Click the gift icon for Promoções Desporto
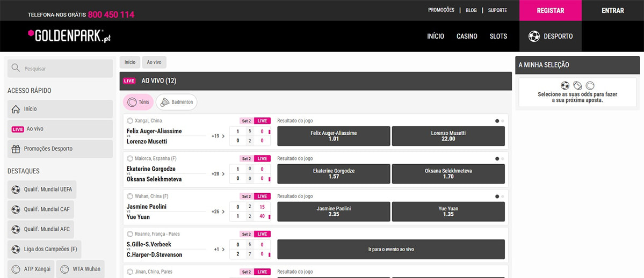 pyautogui.click(x=16, y=149)
